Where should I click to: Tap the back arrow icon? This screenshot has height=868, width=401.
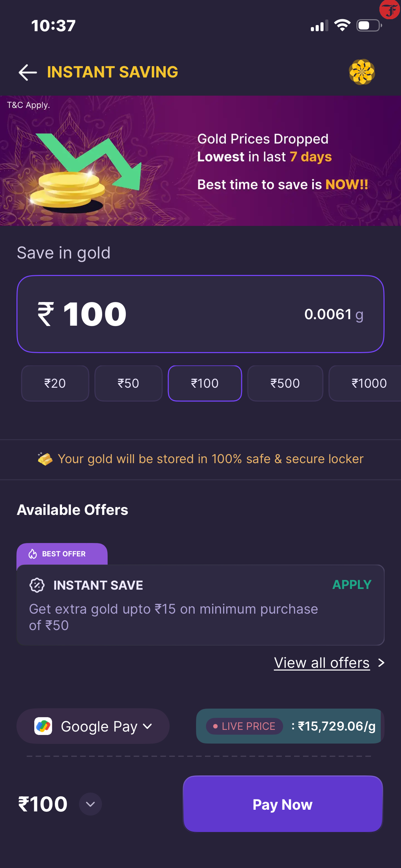pos(28,72)
